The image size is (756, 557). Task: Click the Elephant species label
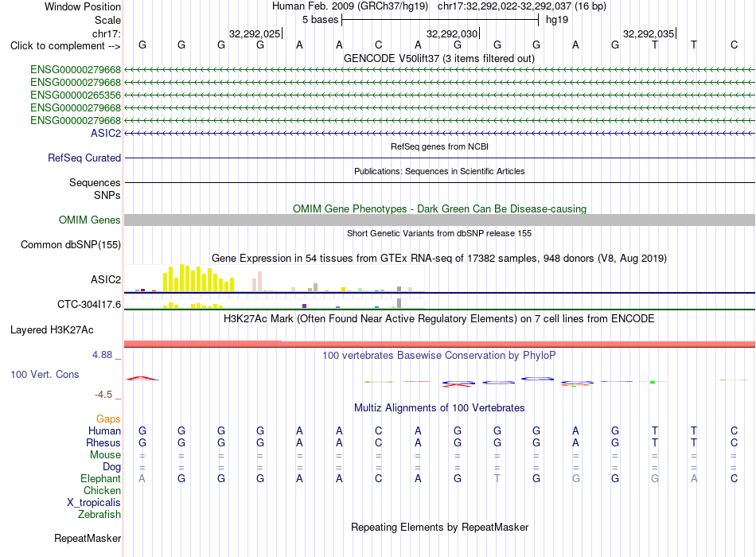tap(100, 478)
